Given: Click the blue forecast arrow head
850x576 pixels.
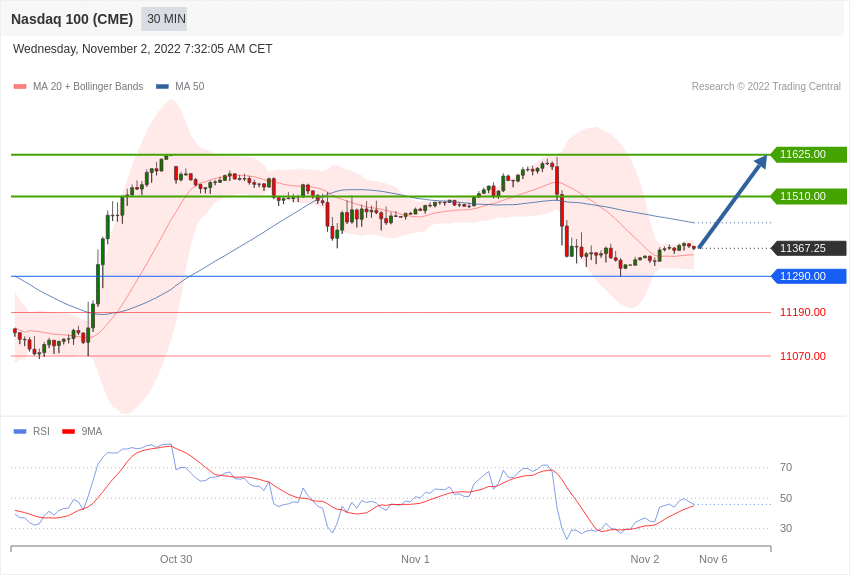Looking at the screenshot, I should (x=762, y=161).
